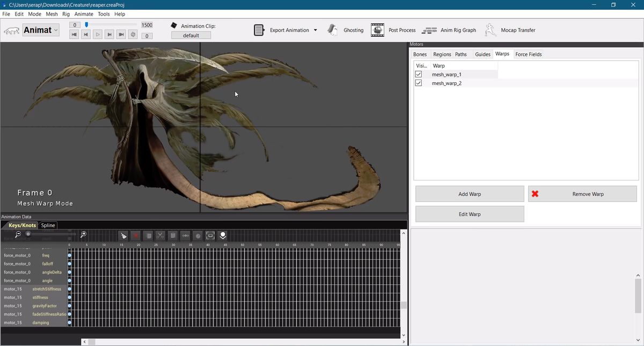Image resolution: width=644 pixels, height=346 pixels.
Task: Open the Animat mode dropdown
Action: (41, 30)
